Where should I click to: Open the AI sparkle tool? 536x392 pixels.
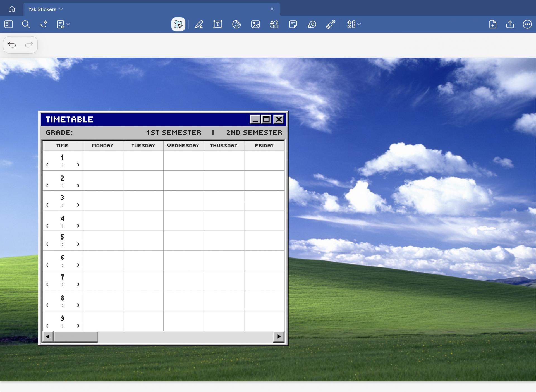click(44, 24)
